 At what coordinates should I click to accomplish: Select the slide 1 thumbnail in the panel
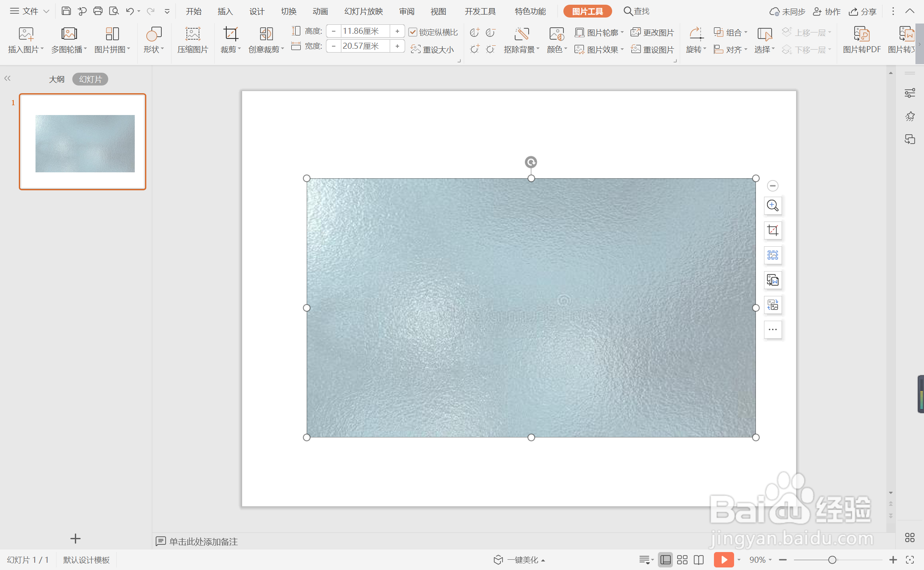pos(83,142)
